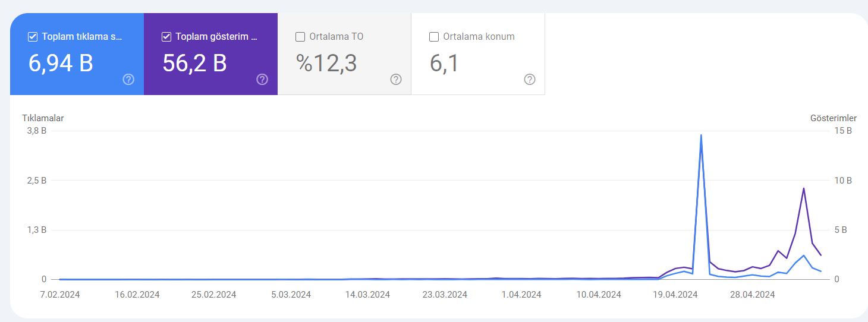Uncheck the Toplam tıklama sayısı checkbox
This screenshot has width=868, height=322.
click(33, 37)
